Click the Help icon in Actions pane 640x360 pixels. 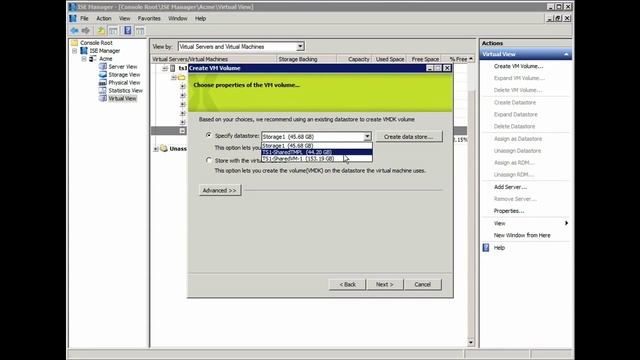click(486, 248)
